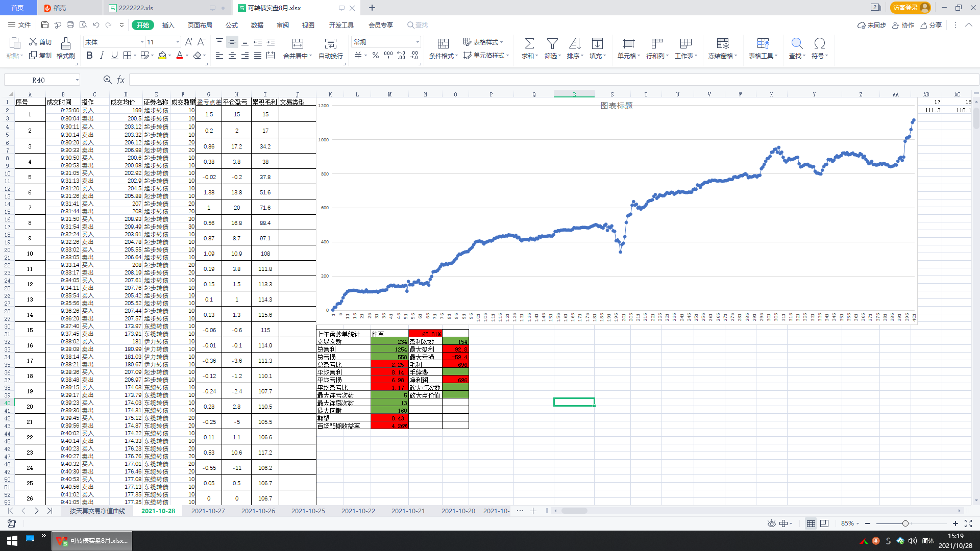Open the 插入 (Insert) ribbon tab
The height and width of the screenshot is (551, 980).
[x=168, y=25]
